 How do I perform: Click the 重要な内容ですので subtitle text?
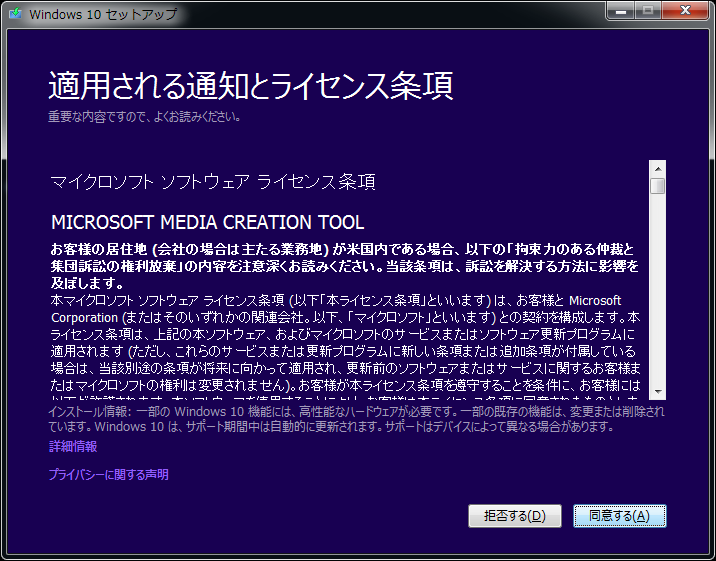143,117
